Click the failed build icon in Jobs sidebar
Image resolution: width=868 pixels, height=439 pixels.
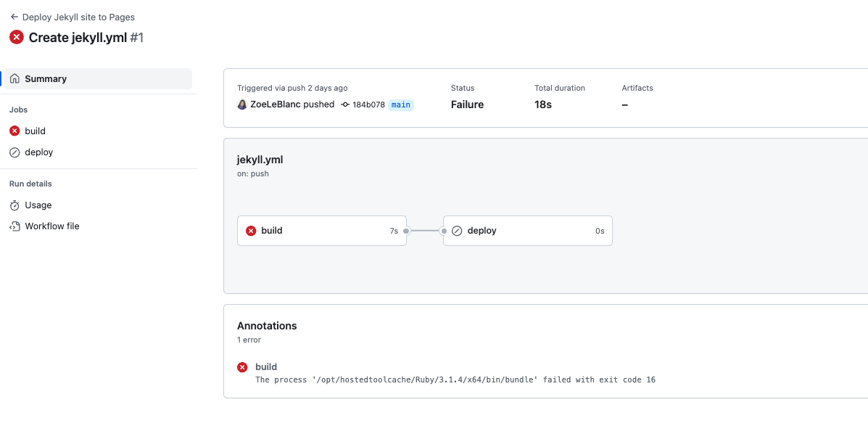coord(15,131)
